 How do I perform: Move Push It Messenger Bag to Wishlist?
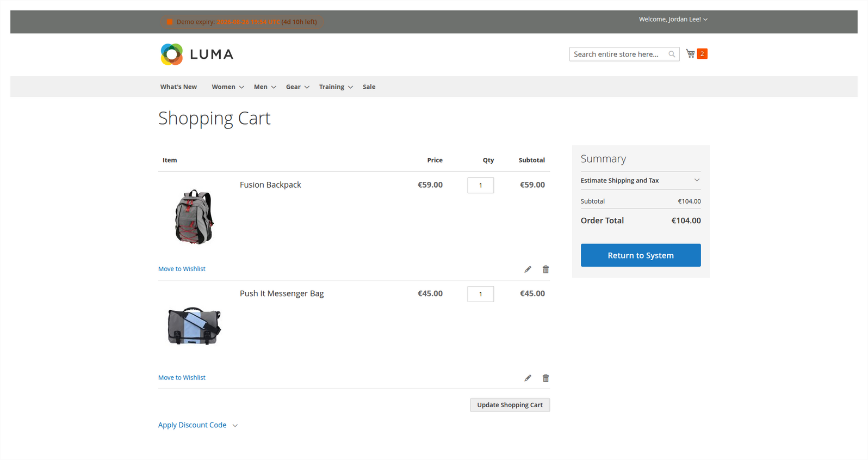(x=182, y=378)
